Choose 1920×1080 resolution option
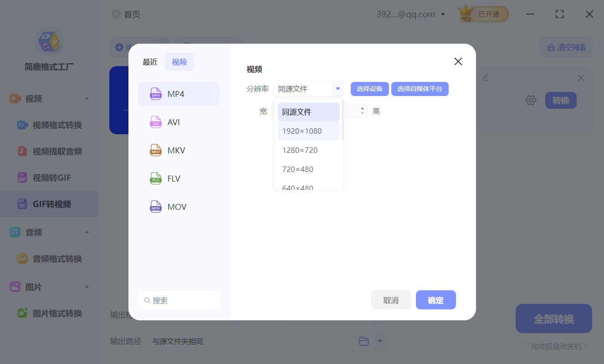 302,131
